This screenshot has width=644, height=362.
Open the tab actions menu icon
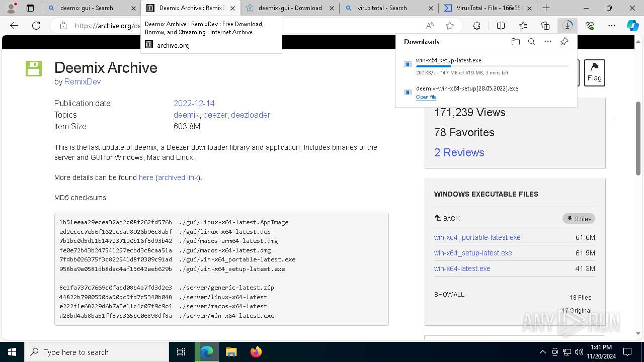coord(30,8)
